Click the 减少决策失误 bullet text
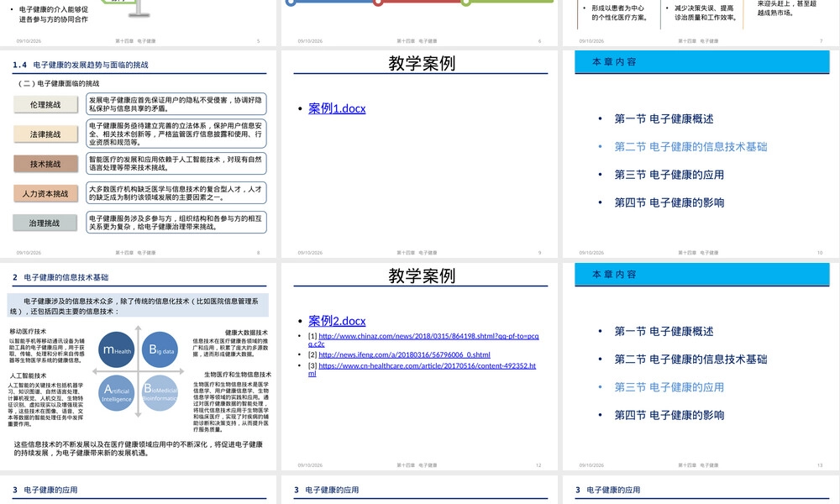The width and height of the screenshot is (840, 504). [x=705, y=13]
